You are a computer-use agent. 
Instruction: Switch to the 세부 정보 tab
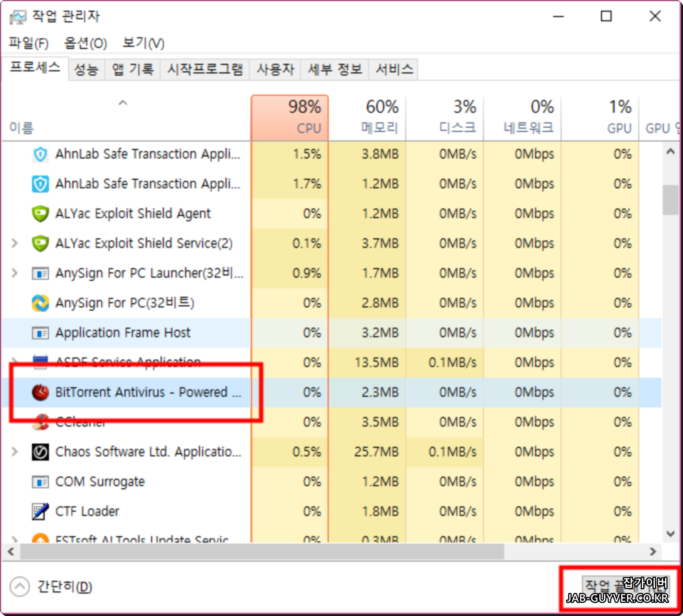point(335,69)
